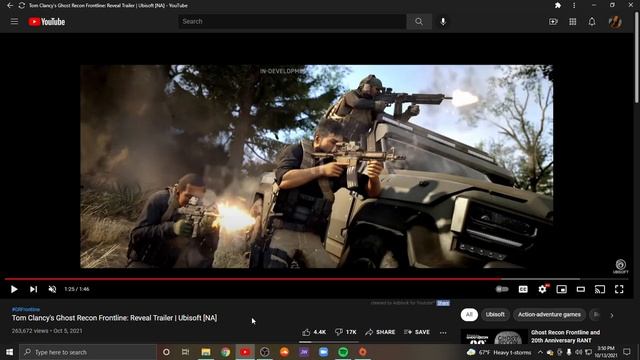Open the notifications bell
The height and width of the screenshot is (360, 640).
coord(592,22)
